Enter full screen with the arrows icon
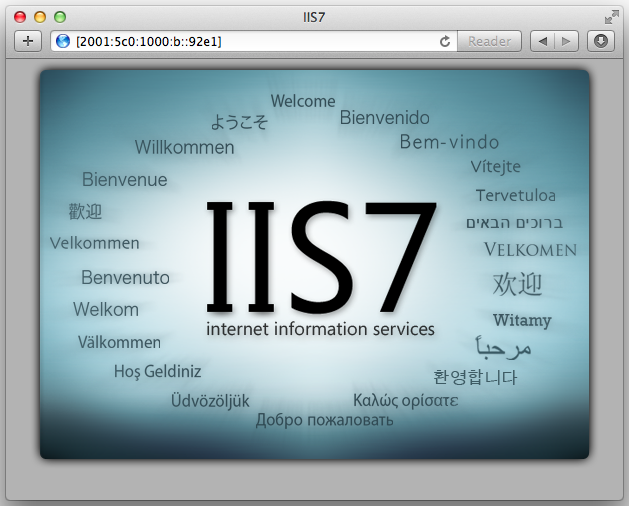Viewport: 629px width, 506px height. (612, 17)
